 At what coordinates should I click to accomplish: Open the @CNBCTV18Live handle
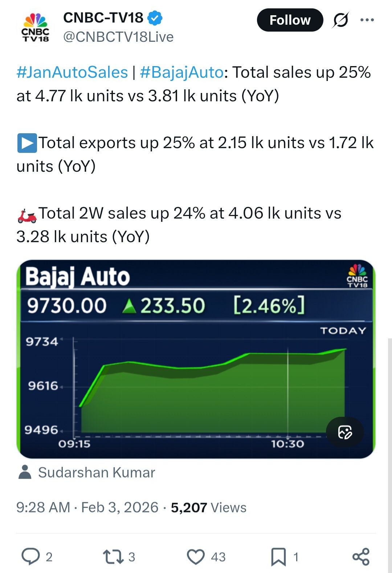(x=118, y=37)
